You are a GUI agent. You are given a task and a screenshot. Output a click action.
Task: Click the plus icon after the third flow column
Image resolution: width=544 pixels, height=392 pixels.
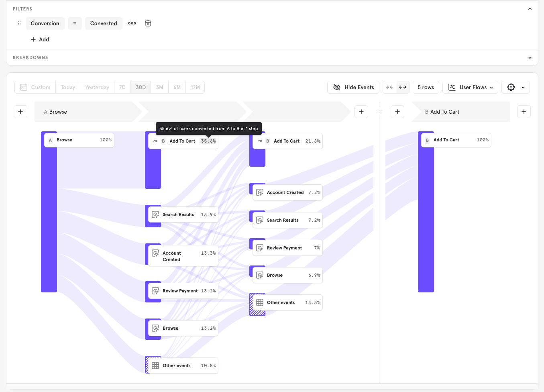pos(361,112)
